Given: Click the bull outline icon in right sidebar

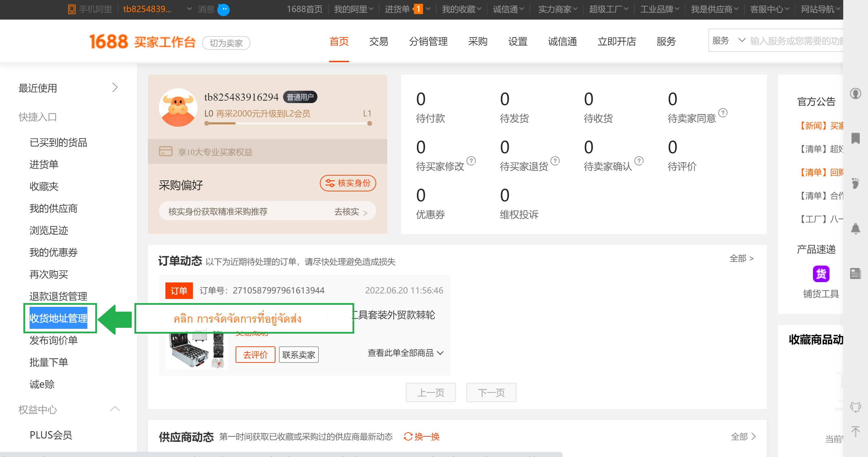Looking at the screenshot, I should pyautogui.click(x=856, y=407).
